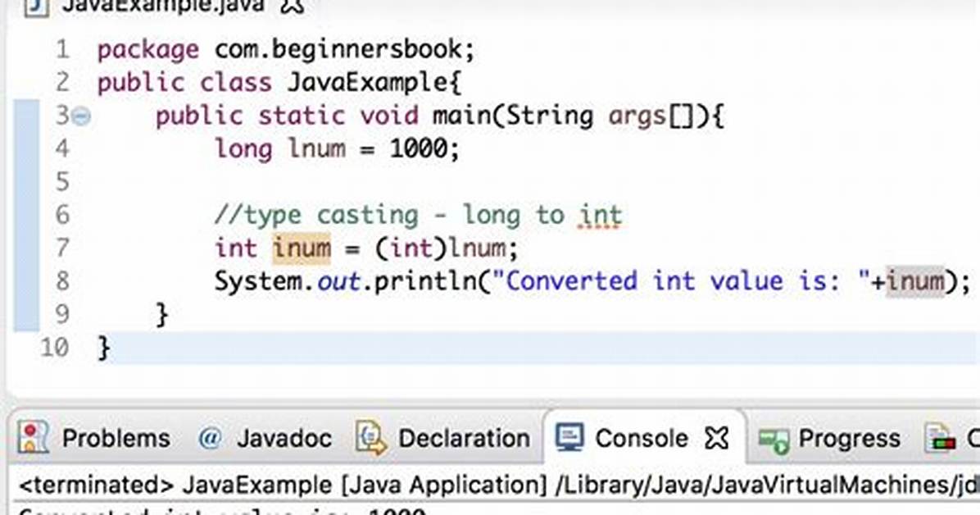Click the "Converted int value is: " string

click(681, 281)
